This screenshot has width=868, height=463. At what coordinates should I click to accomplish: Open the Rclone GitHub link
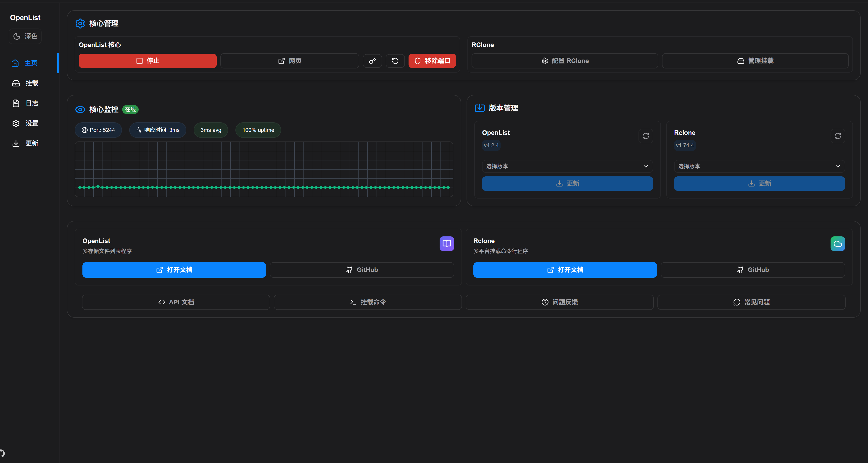point(753,270)
